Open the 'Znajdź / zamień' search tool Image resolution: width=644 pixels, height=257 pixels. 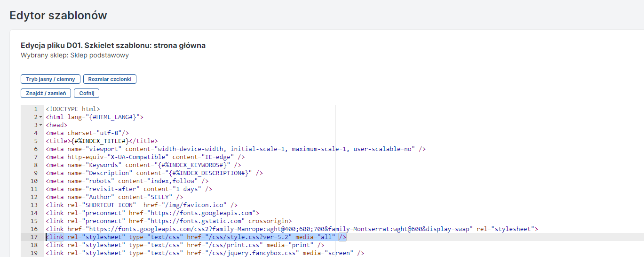(x=46, y=93)
